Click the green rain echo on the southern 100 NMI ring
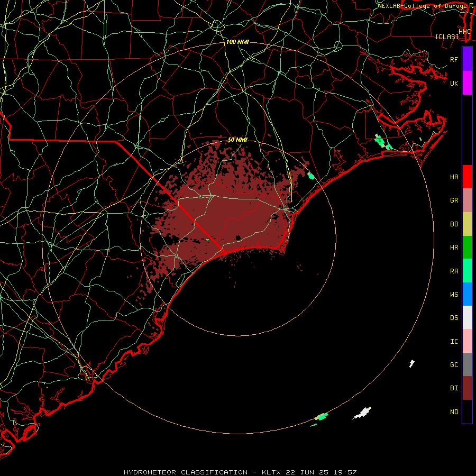Screen dimensions: 476x476 click(322, 416)
